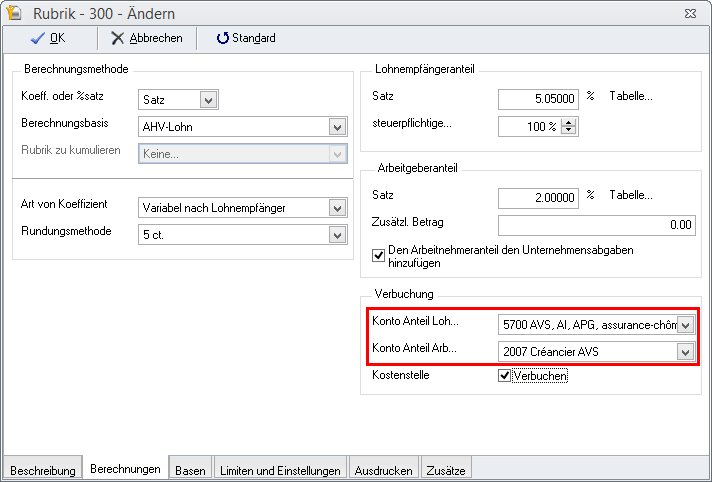The height and width of the screenshot is (482, 712).
Task: Open the Koeff. oder %satz dropdown
Action: tap(208, 100)
